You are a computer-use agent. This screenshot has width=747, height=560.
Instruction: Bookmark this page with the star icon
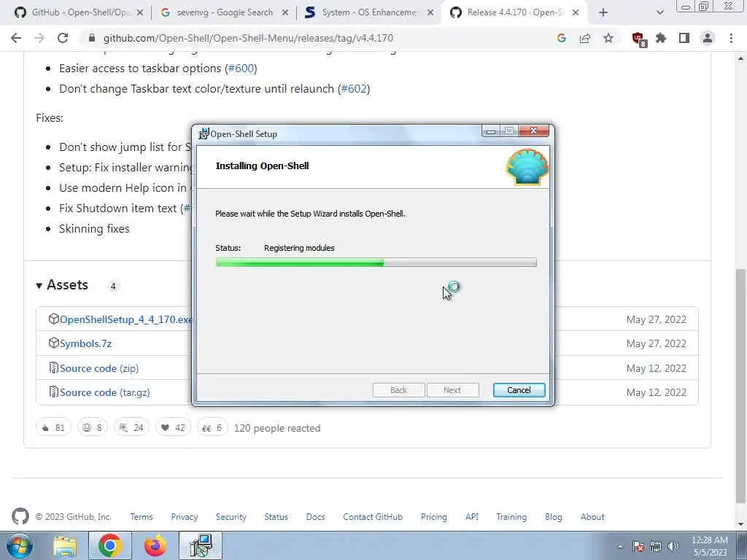click(608, 38)
